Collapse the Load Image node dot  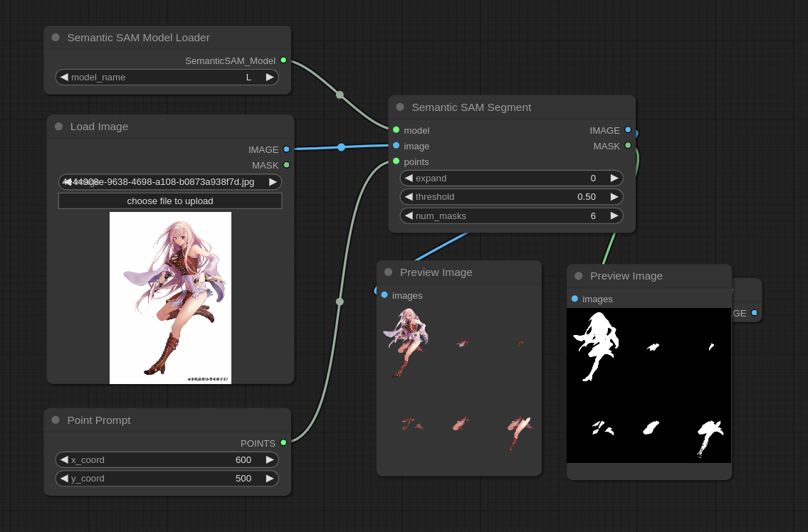pyautogui.click(x=59, y=127)
